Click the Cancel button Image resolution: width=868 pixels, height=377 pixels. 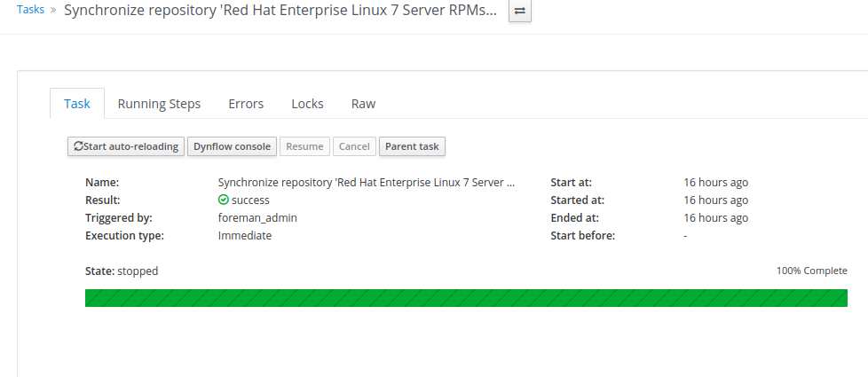pos(354,146)
